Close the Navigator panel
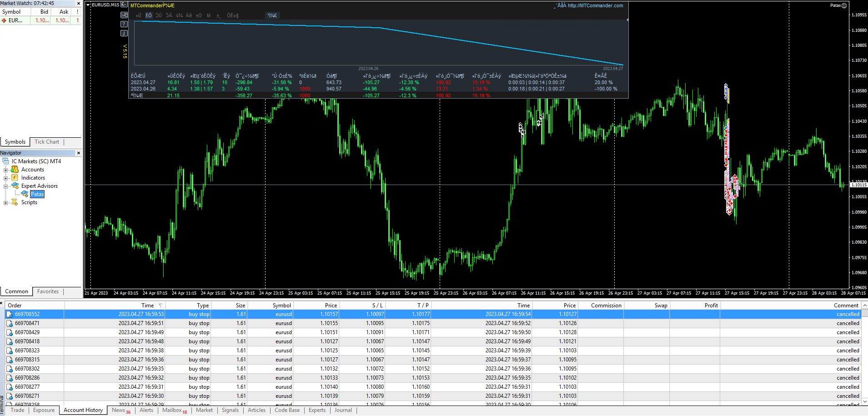Viewport: 868px width, 416px height. pos(79,153)
